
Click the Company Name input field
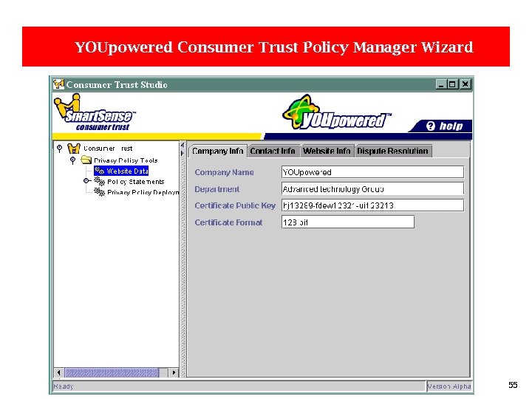pos(372,172)
